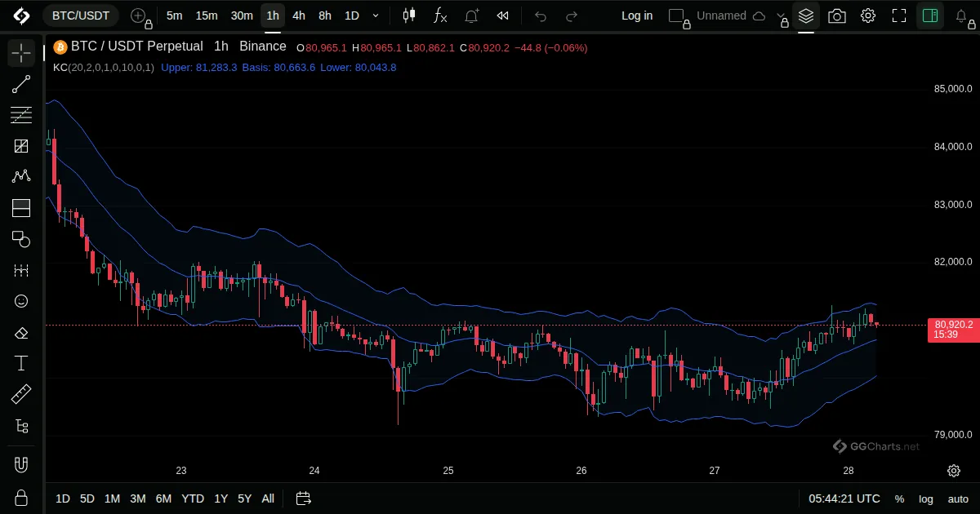Select the 1h timeframe

273,16
